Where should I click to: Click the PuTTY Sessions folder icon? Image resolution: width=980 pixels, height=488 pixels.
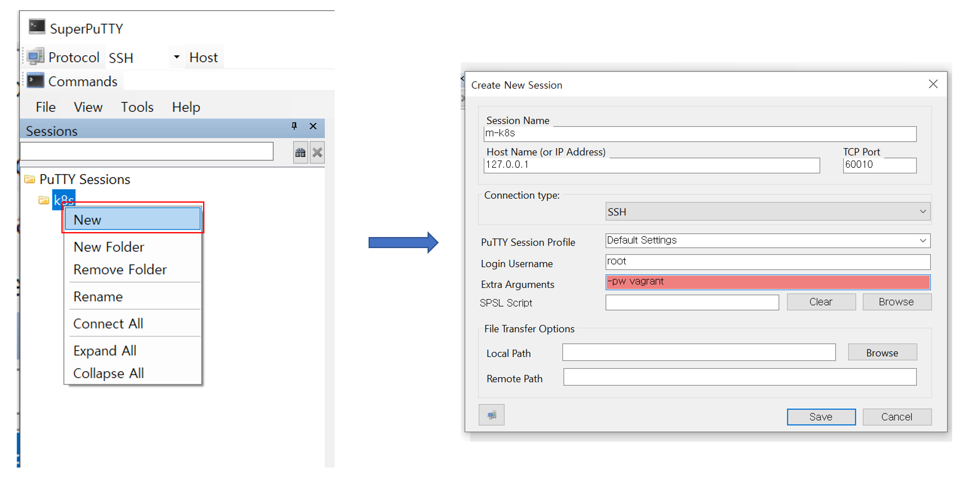pyautogui.click(x=29, y=179)
